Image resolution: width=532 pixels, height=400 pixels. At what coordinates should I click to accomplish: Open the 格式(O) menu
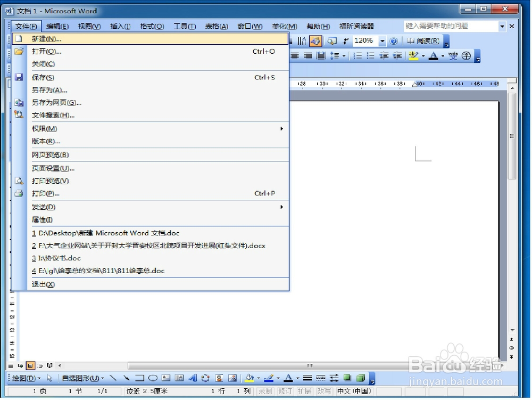152,26
